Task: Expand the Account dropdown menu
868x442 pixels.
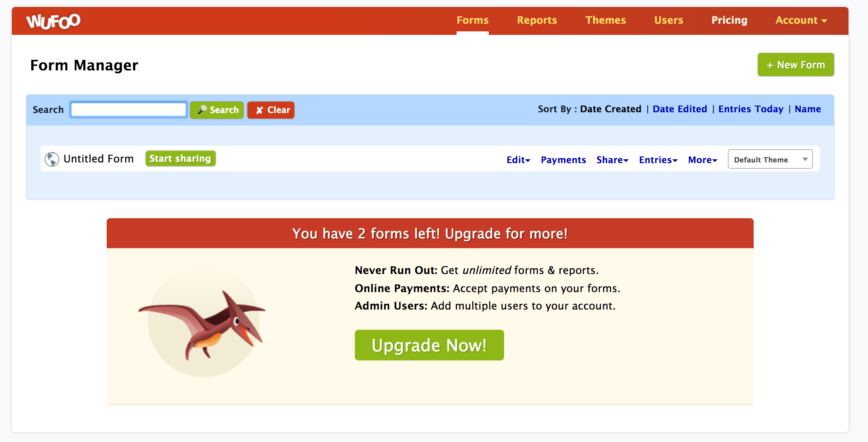Action: click(801, 20)
